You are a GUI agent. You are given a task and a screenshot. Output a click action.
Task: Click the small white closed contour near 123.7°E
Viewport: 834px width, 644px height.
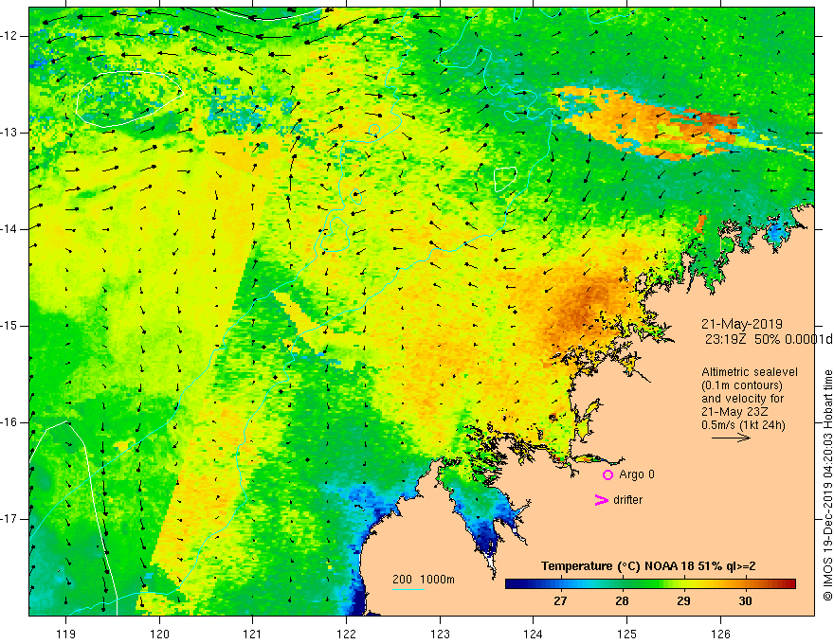(505, 179)
